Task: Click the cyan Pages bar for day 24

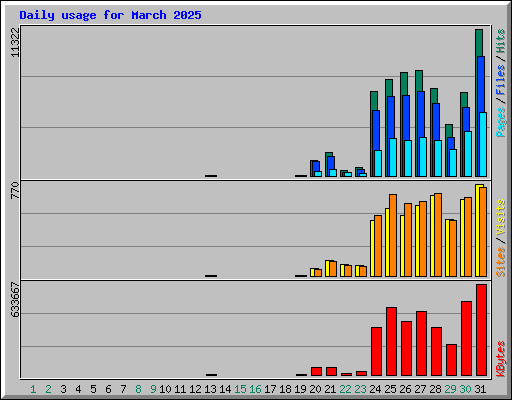Action: [x=378, y=163]
